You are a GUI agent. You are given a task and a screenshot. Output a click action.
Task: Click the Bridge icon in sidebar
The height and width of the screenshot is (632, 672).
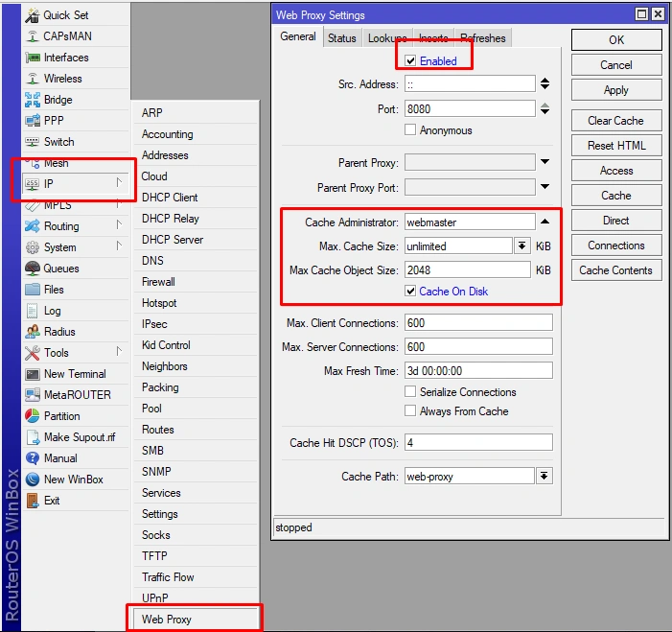(33, 100)
